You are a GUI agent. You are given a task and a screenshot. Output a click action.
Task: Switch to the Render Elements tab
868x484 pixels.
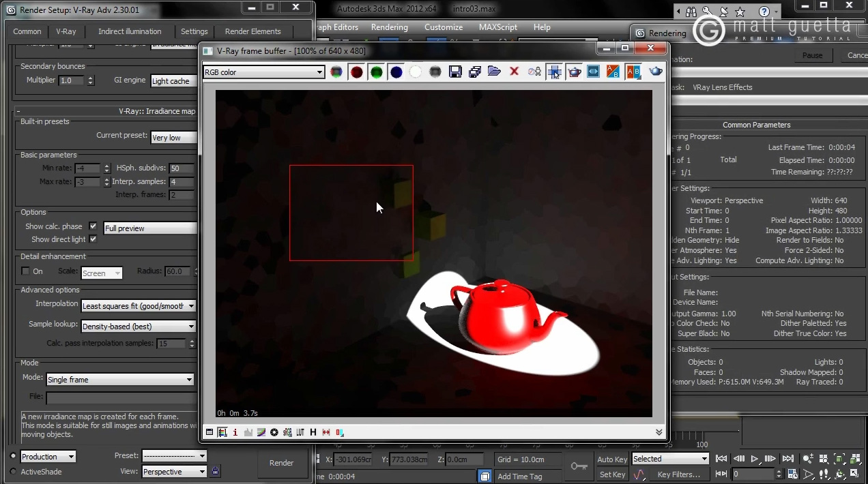pyautogui.click(x=253, y=31)
